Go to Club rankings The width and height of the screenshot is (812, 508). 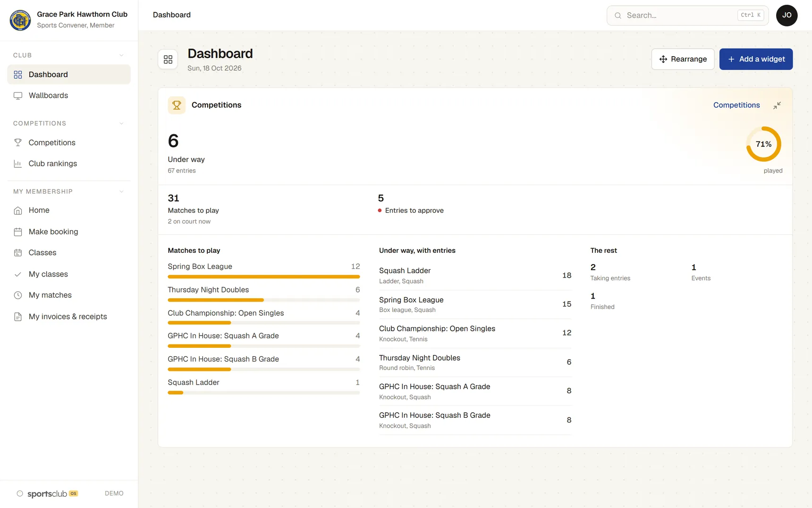[x=69, y=164]
